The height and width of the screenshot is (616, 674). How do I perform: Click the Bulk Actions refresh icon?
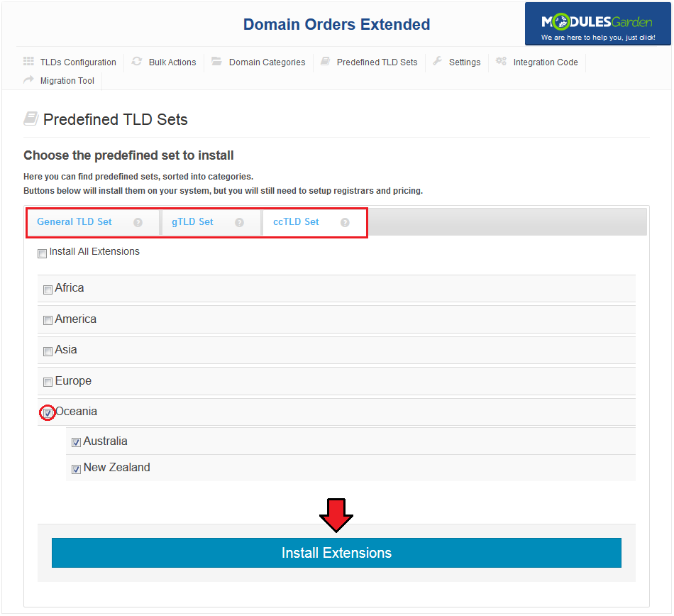[x=137, y=61]
